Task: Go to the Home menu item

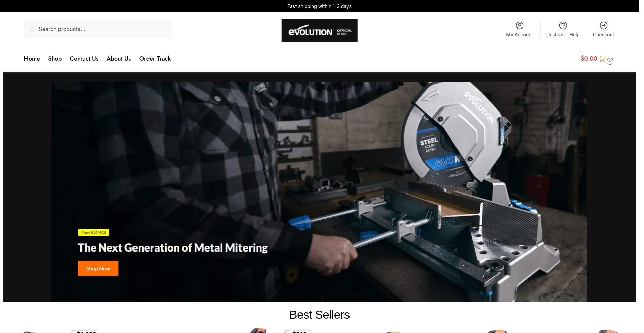Action: click(x=32, y=59)
